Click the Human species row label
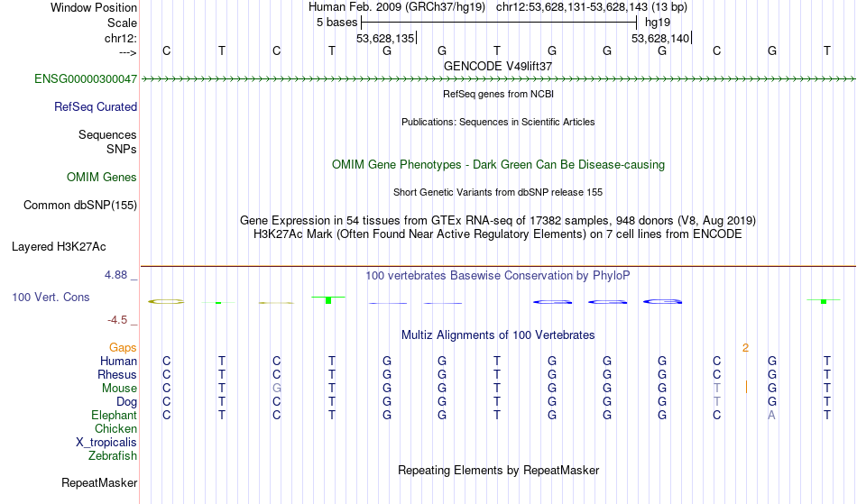This screenshot has width=857, height=504. tap(118, 362)
